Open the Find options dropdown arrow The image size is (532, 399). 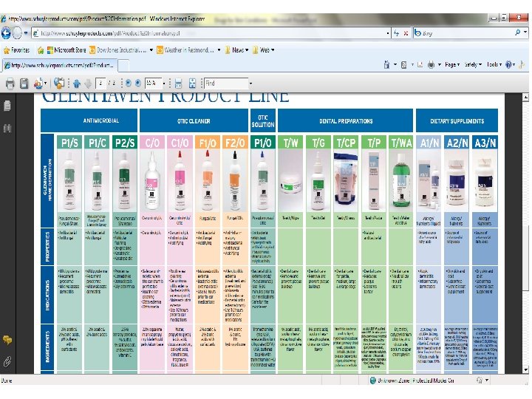[x=250, y=83]
